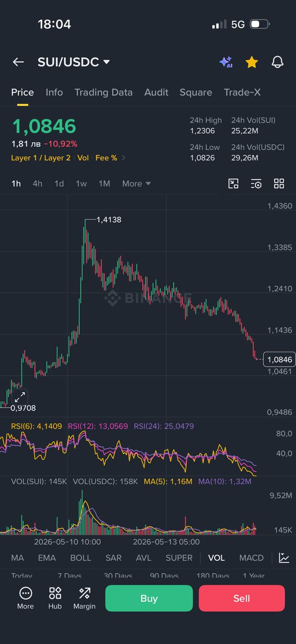Tap the 5G network status indicator

pos(238,24)
